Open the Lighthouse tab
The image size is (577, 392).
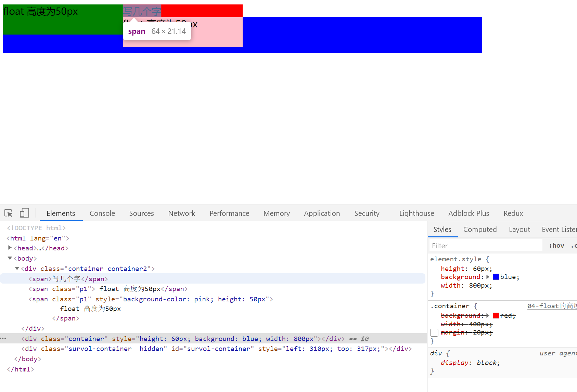tap(416, 213)
